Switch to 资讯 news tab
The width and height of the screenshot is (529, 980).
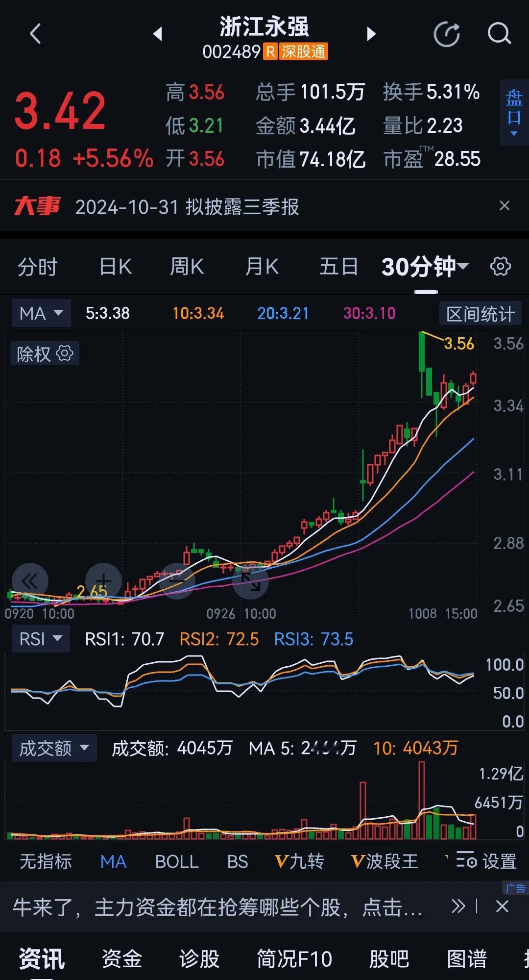coord(42,959)
